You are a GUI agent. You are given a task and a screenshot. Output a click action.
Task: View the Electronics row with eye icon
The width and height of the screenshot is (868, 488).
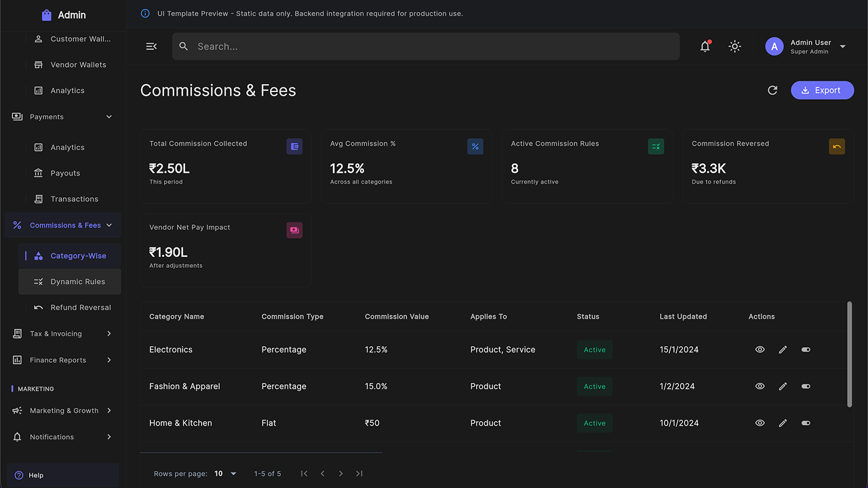pos(759,350)
